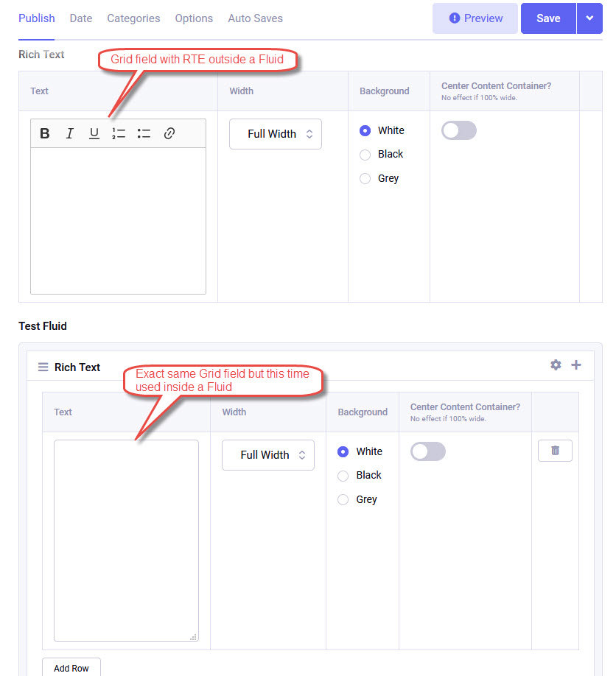Screen dimensions: 616x676
Task: Apply underline formatting in the rich text toolbar
Action: pyautogui.click(x=94, y=133)
